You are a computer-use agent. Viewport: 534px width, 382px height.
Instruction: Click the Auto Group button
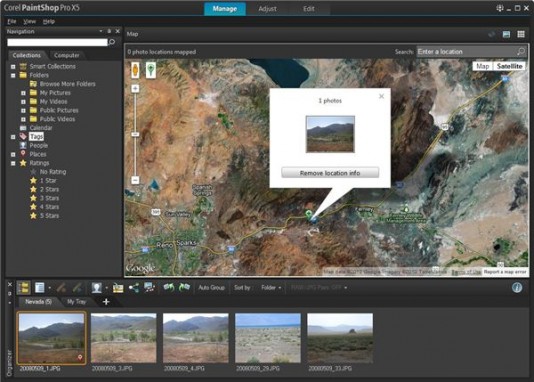pyautogui.click(x=211, y=288)
